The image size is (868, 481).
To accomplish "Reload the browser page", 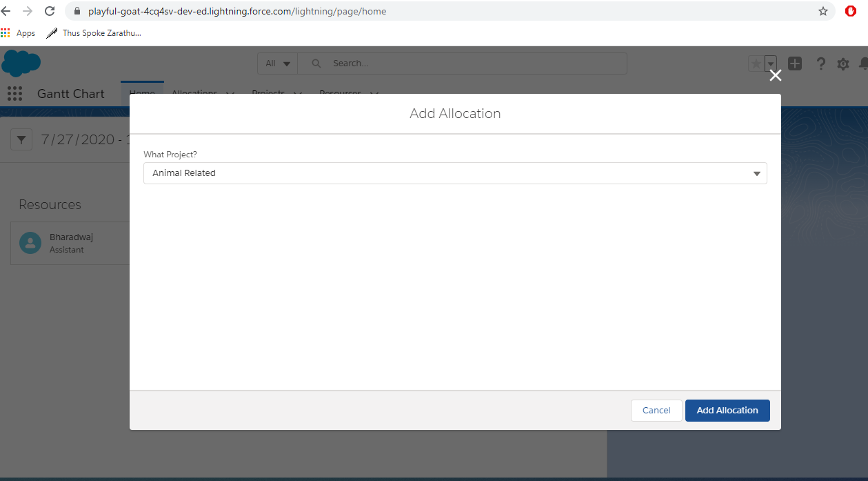I will point(50,11).
